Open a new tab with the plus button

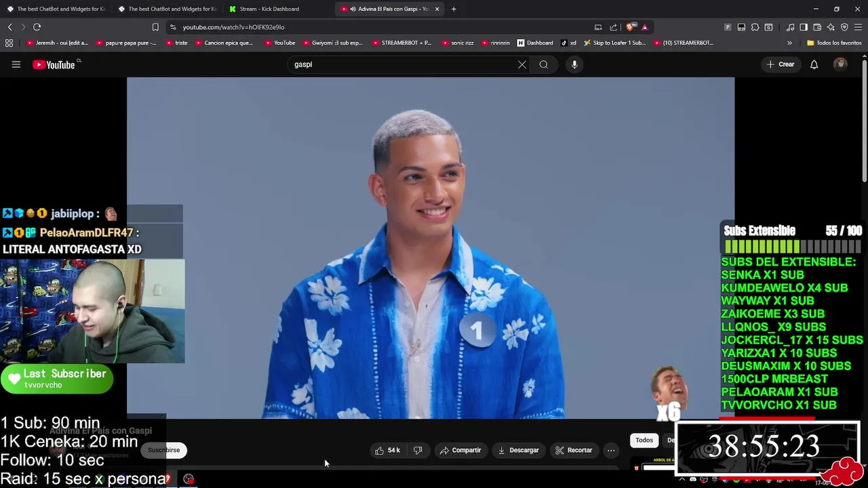point(454,9)
